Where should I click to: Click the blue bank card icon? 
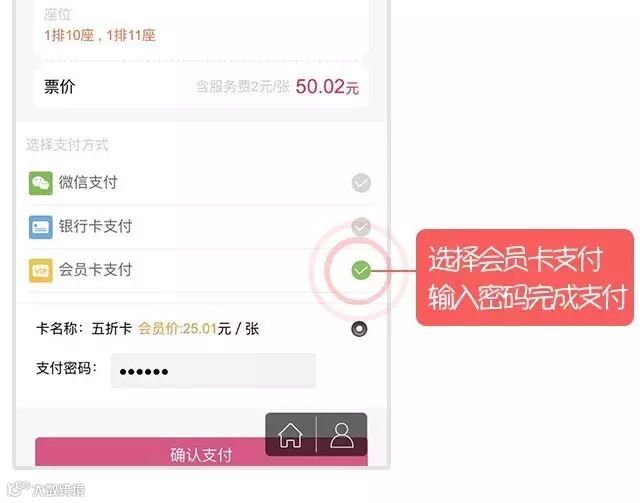pyautogui.click(x=40, y=227)
